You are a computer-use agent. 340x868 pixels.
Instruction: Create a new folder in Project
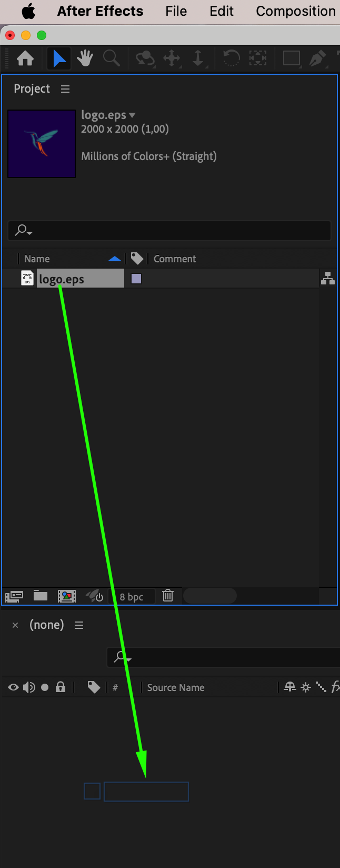click(41, 596)
